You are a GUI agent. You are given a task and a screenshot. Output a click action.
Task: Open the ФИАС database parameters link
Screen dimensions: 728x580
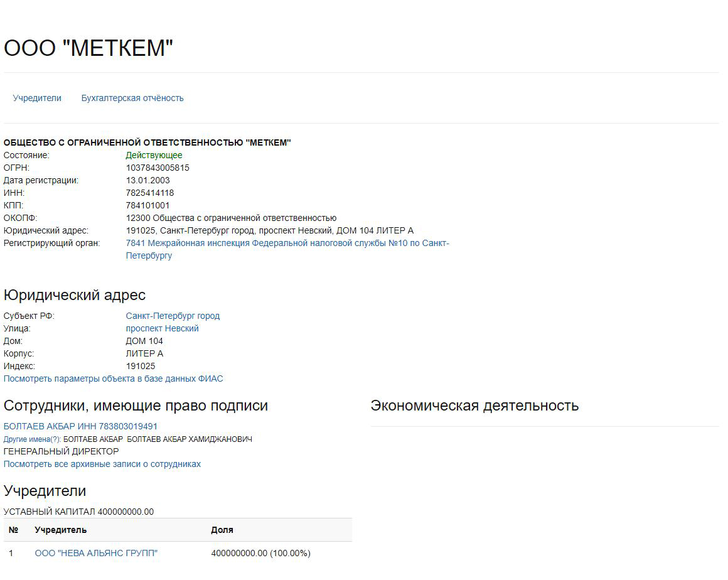113,379
